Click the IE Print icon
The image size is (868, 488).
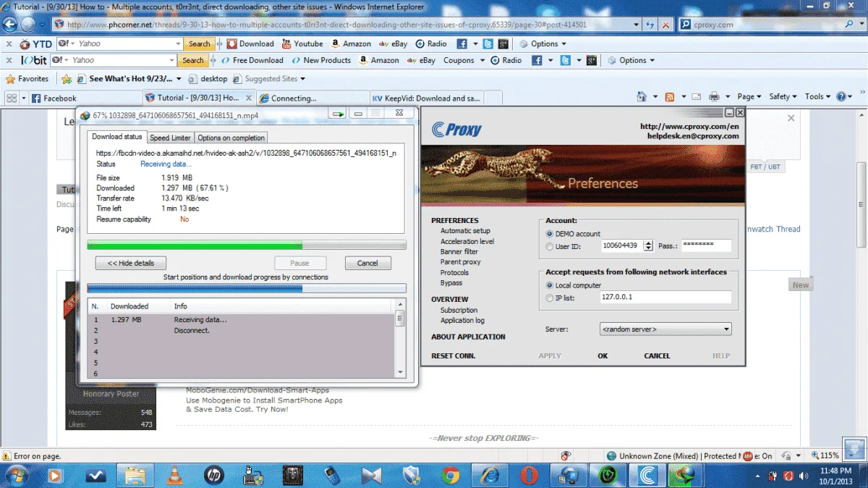coord(714,96)
